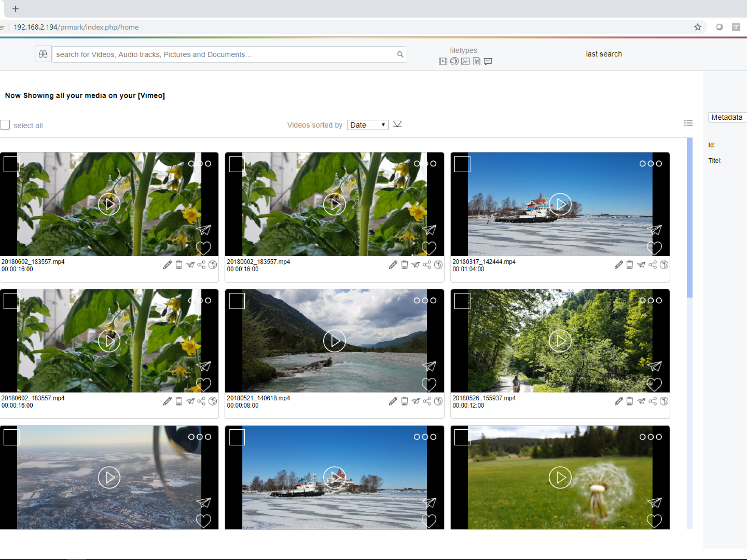The height and width of the screenshot is (560, 747).
Task: Play the dandelion meadow video
Action: [x=560, y=478]
